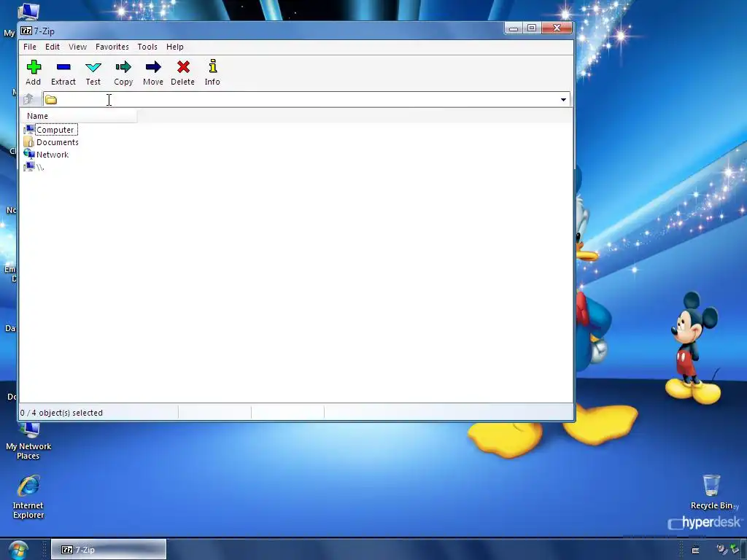Click the Copy toolbar icon

[x=123, y=67]
